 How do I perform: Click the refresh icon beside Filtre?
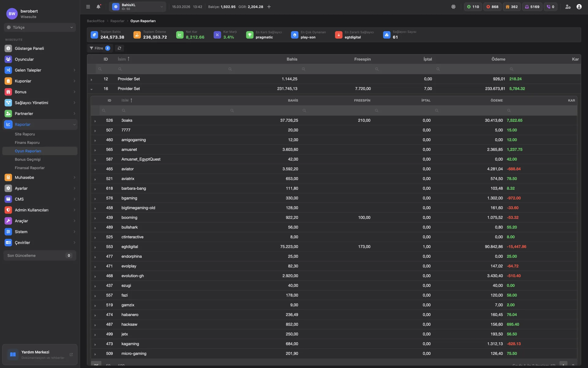(119, 48)
